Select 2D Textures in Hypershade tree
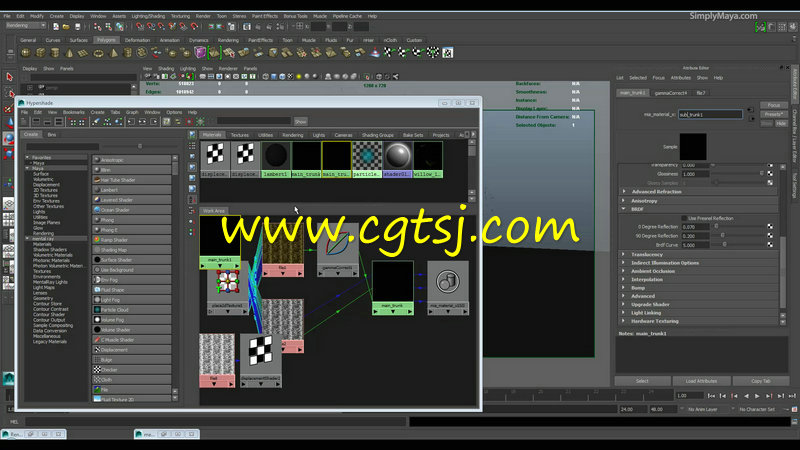The image size is (800, 450). tap(45, 190)
